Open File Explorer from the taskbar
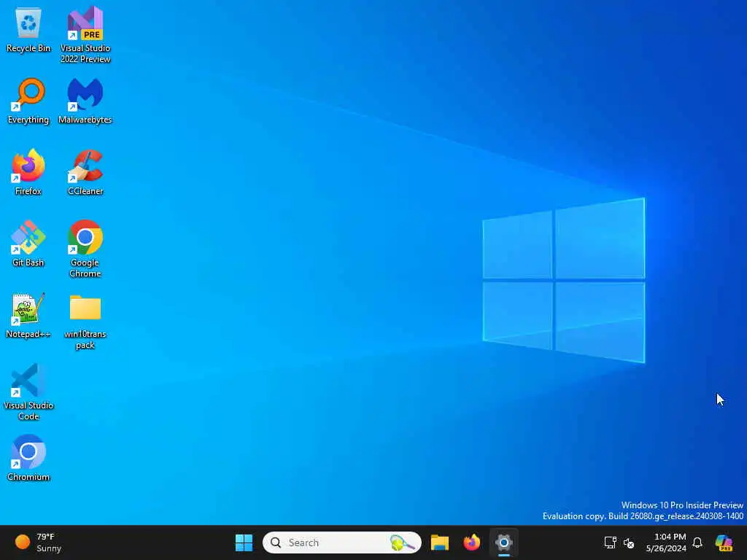Image resolution: width=747 pixels, height=560 pixels. [440, 542]
